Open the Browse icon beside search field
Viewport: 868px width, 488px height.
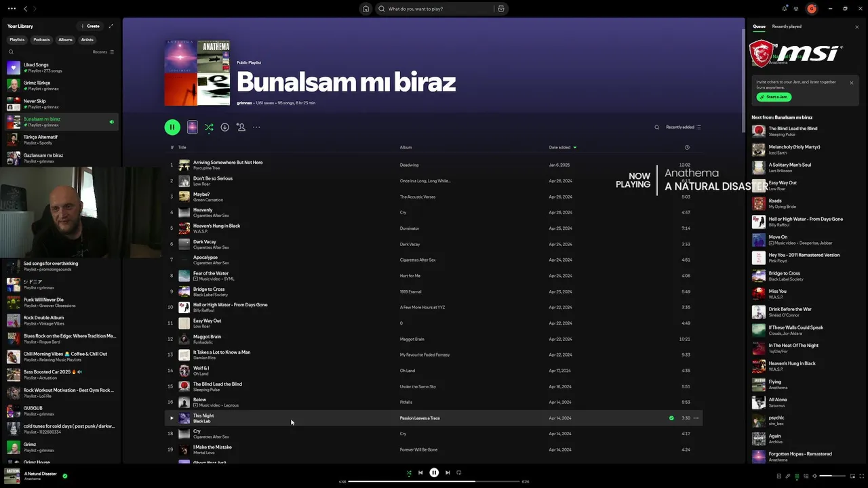click(x=501, y=9)
